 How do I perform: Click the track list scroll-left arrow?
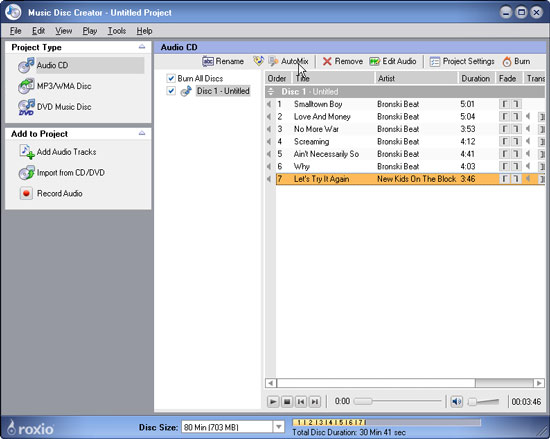coord(270,383)
